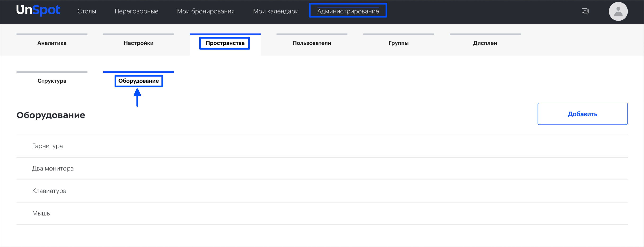The height and width of the screenshot is (247, 644).
Task: Click the Добавить button
Action: click(x=582, y=114)
